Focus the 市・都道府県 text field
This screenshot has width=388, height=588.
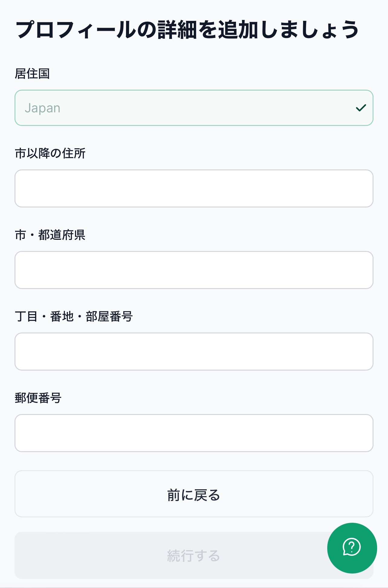[x=194, y=270]
